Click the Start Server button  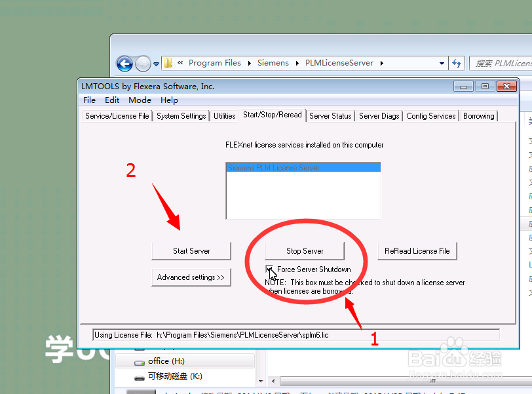tap(191, 251)
